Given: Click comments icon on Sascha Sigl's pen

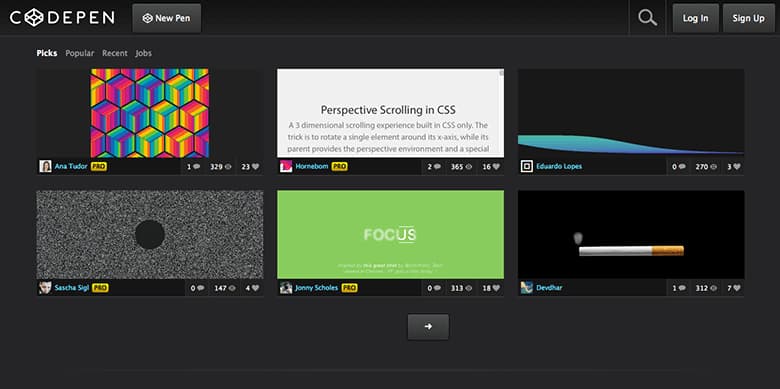Looking at the screenshot, I should (x=200, y=289).
